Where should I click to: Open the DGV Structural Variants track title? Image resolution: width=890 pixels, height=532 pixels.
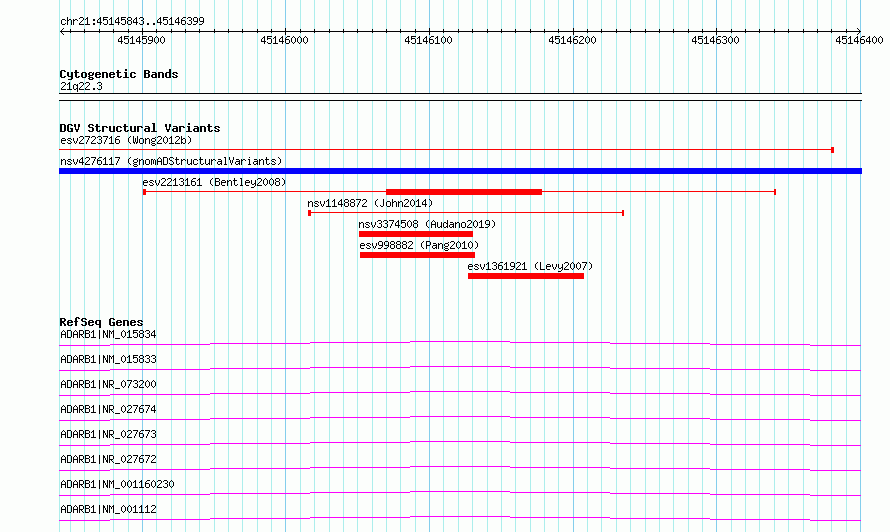[140, 128]
